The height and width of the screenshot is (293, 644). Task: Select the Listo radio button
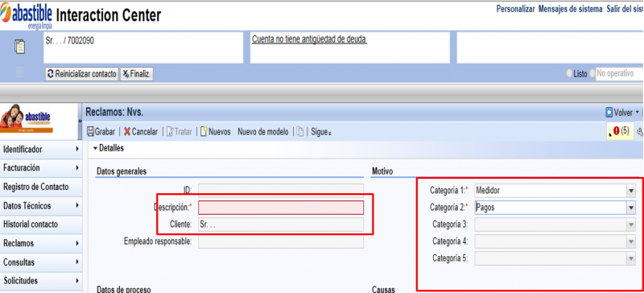pos(569,74)
